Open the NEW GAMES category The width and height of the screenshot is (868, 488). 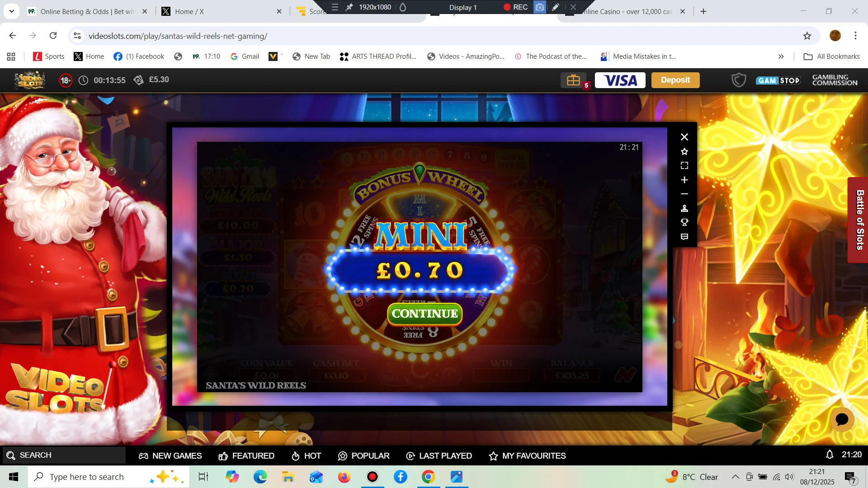[170, 455]
